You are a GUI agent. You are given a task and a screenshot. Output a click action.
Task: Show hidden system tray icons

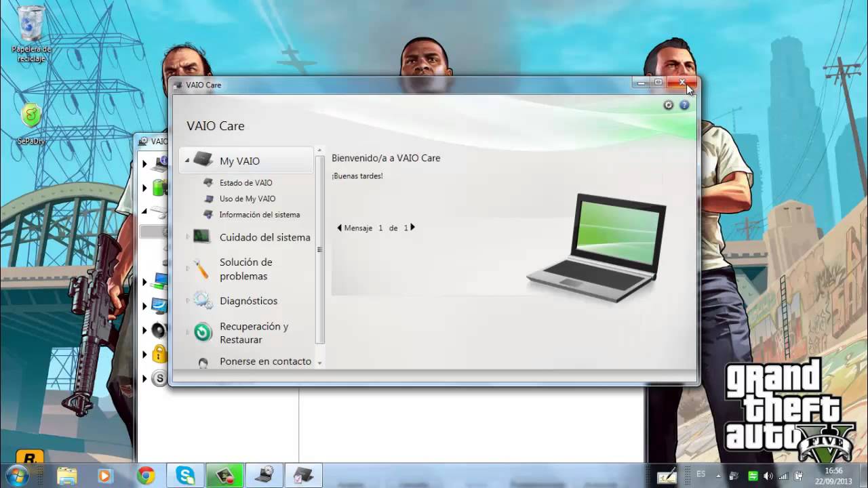[x=718, y=476]
